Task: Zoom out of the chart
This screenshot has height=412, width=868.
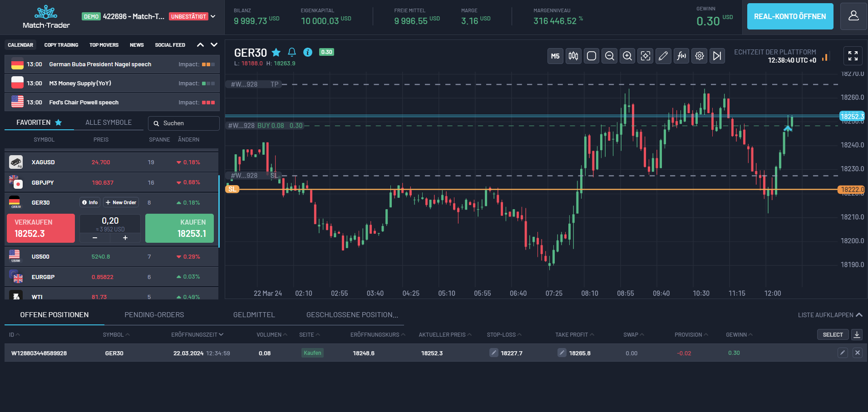Action: [x=610, y=56]
